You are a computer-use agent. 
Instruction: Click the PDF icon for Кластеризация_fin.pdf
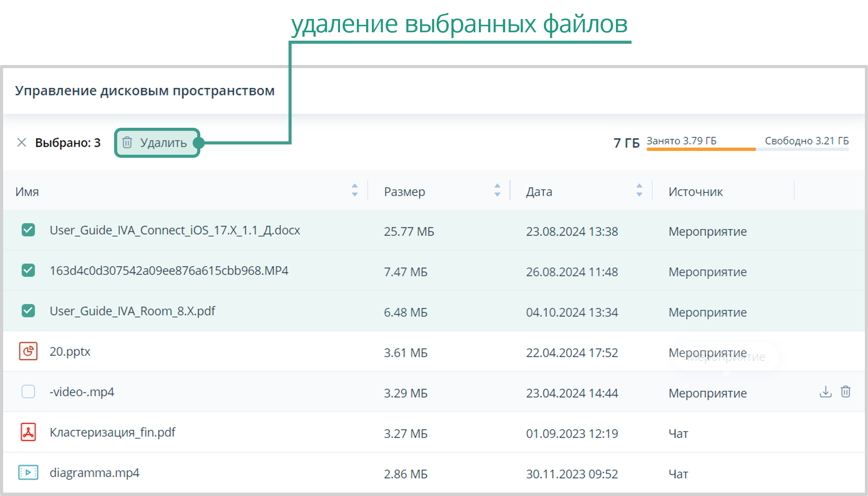click(28, 432)
